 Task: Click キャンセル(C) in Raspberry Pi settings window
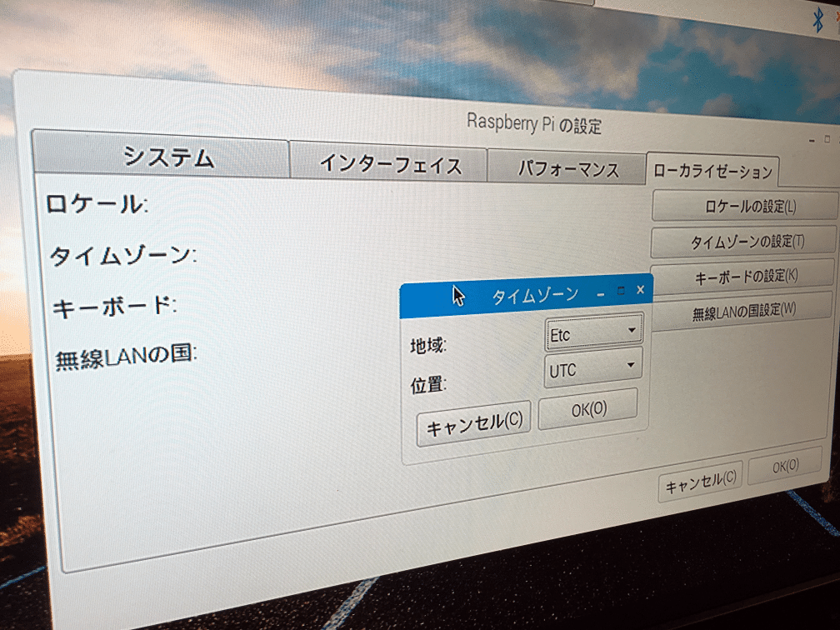pos(701,481)
